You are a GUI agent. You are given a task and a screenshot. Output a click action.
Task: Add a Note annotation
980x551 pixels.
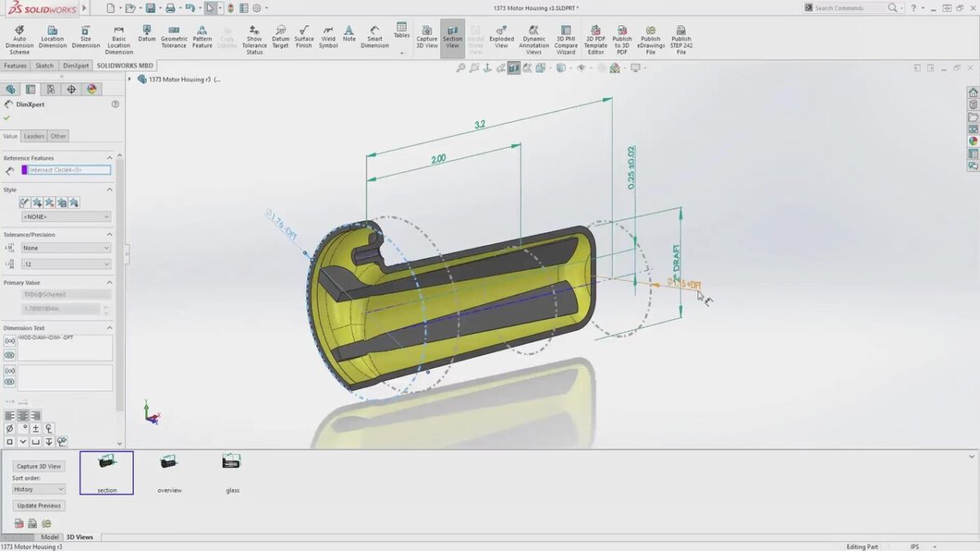(350, 33)
